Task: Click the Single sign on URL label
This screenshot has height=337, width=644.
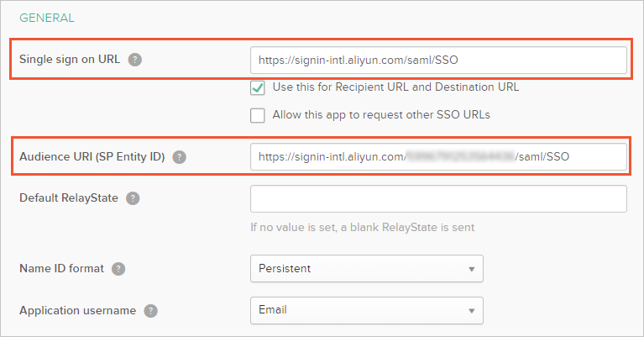Action: [x=70, y=59]
